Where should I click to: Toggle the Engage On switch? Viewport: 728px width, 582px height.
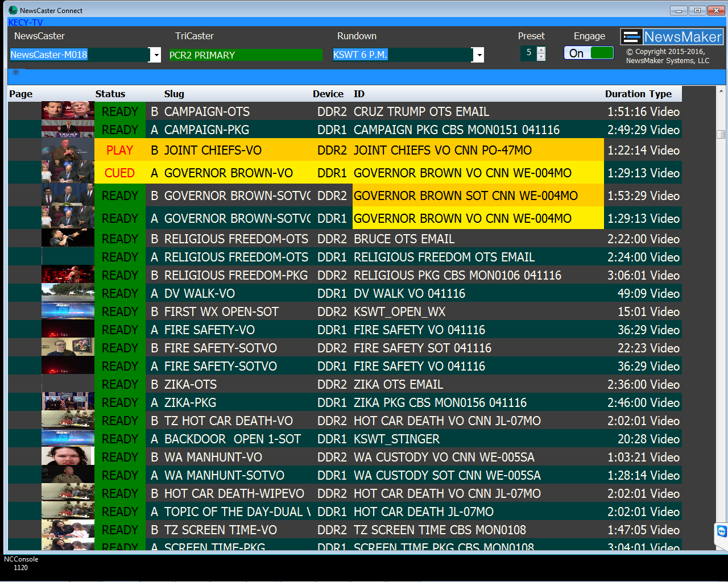click(x=589, y=53)
